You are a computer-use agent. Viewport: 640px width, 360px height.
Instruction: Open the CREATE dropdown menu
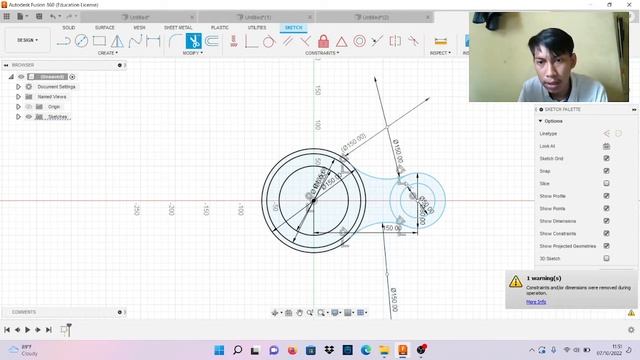[108, 53]
